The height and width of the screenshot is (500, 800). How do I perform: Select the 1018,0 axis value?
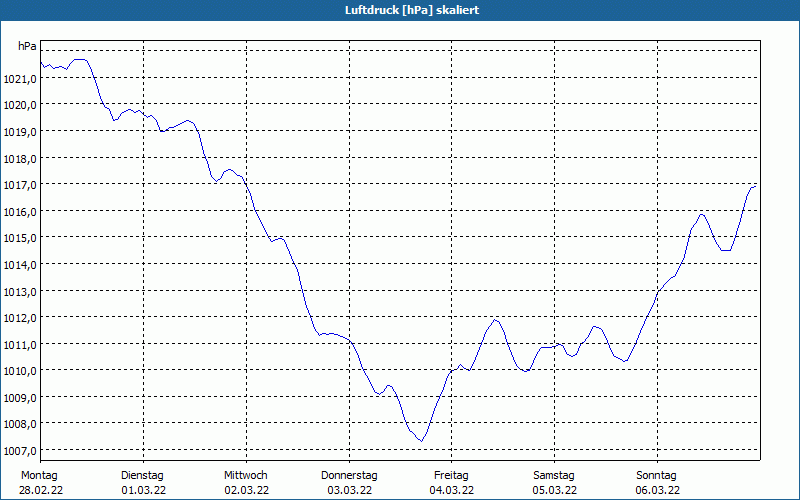point(20,158)
